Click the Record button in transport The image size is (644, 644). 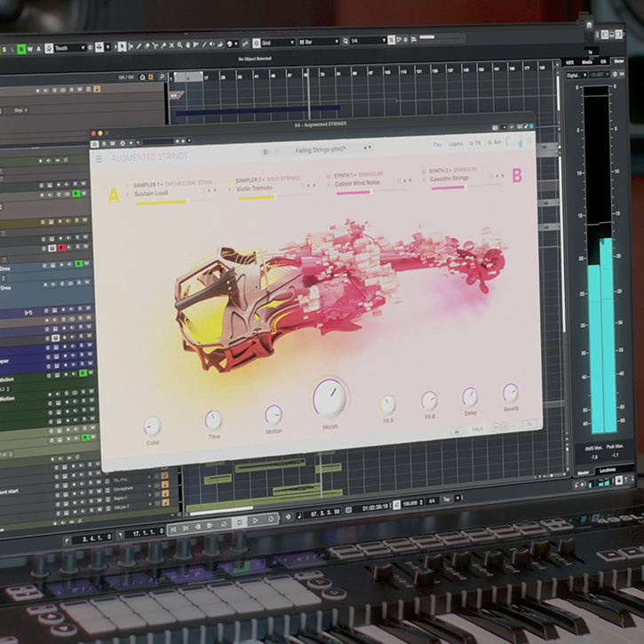pos(271,519)
